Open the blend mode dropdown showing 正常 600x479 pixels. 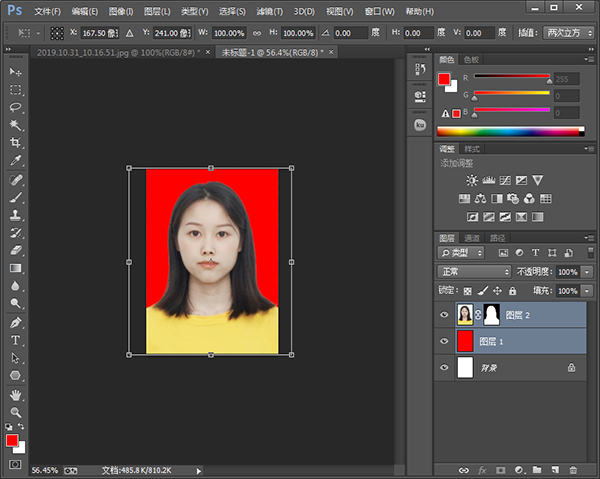[x=474, y=272]
